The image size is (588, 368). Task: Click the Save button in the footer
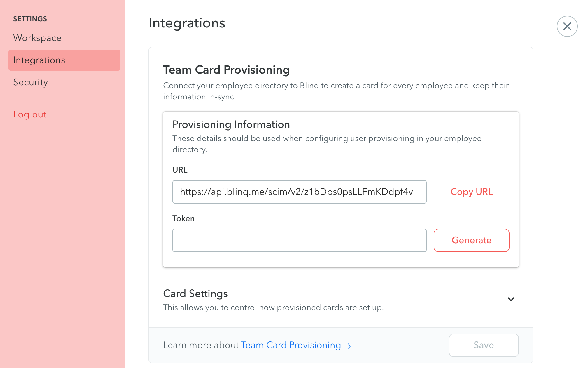coord(484,345)
